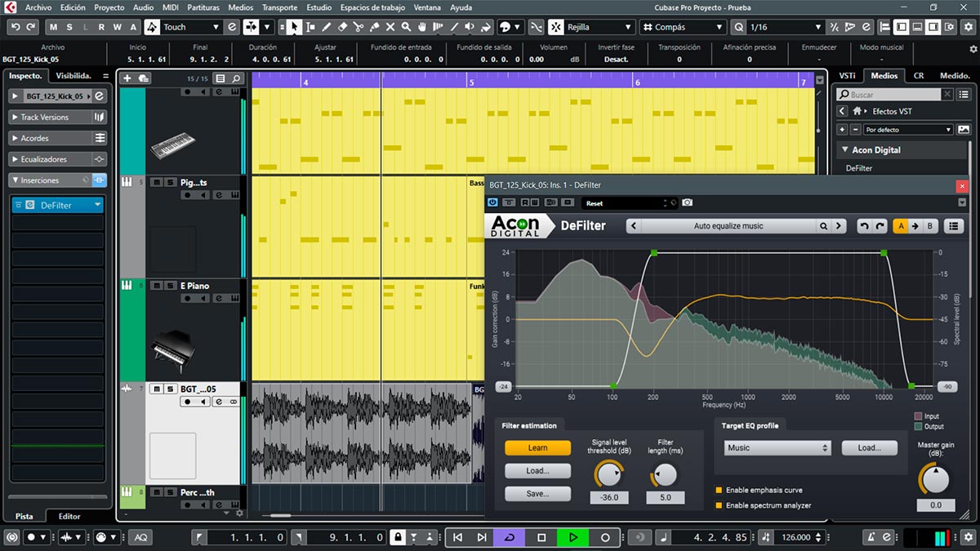
Task: Click the Learn button in Filter estimation
Action: 537,447
